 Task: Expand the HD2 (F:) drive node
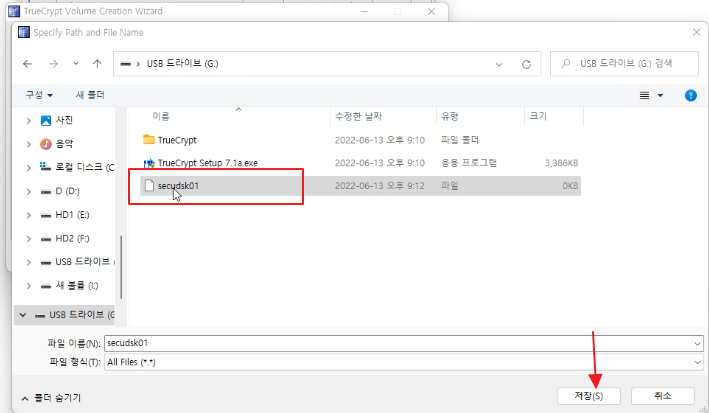click(29, 238)
